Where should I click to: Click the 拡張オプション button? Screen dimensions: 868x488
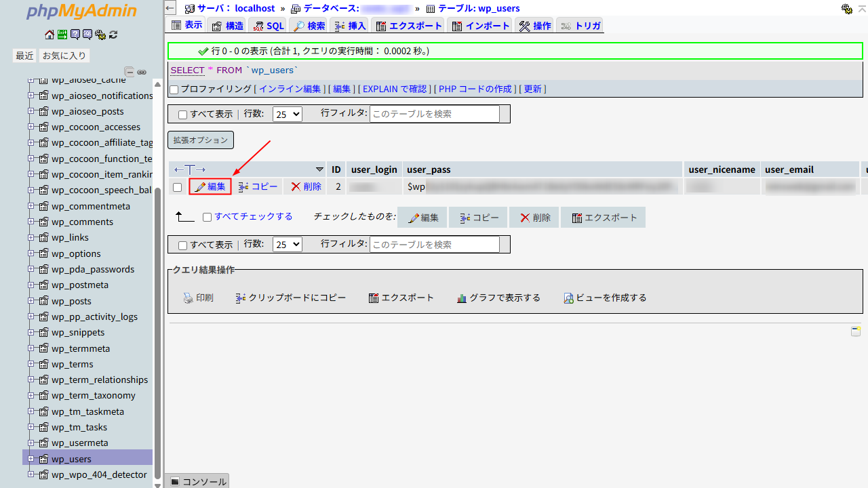(201, 140)
